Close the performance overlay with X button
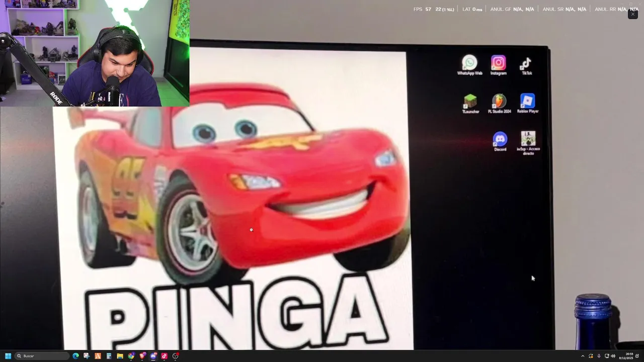Viewport: 644px width, 362px height. (x=633, y=14)
